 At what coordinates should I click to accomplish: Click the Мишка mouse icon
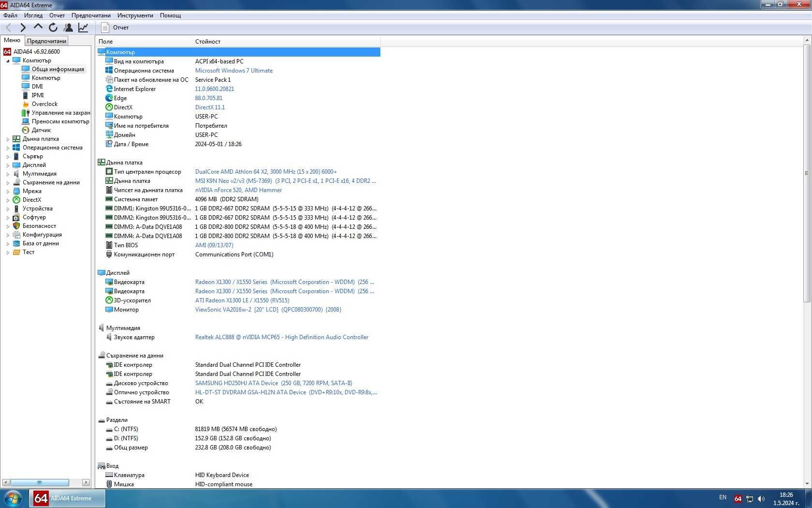tap(109, 484)
